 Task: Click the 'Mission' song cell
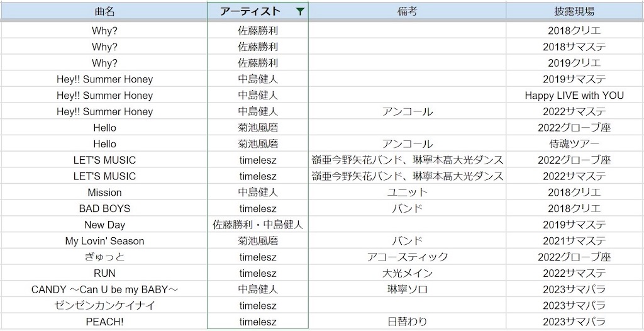[x=104, y=193]
